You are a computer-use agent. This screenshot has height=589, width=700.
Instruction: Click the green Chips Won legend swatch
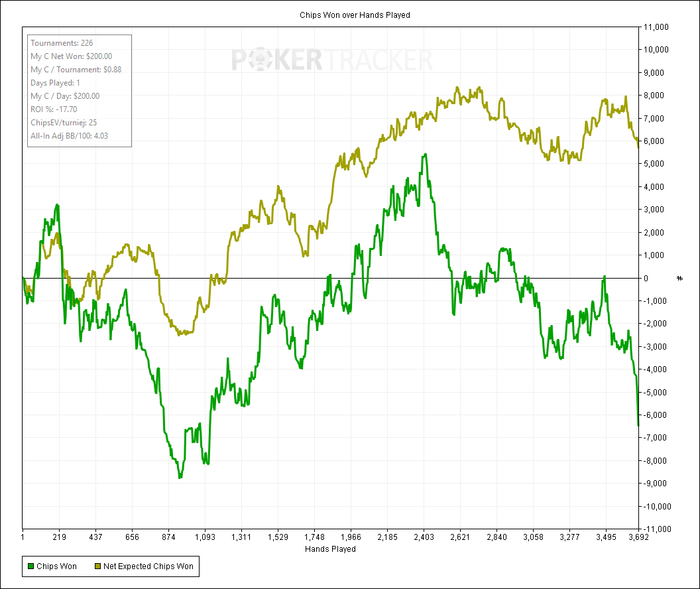(x=31, y=566)
